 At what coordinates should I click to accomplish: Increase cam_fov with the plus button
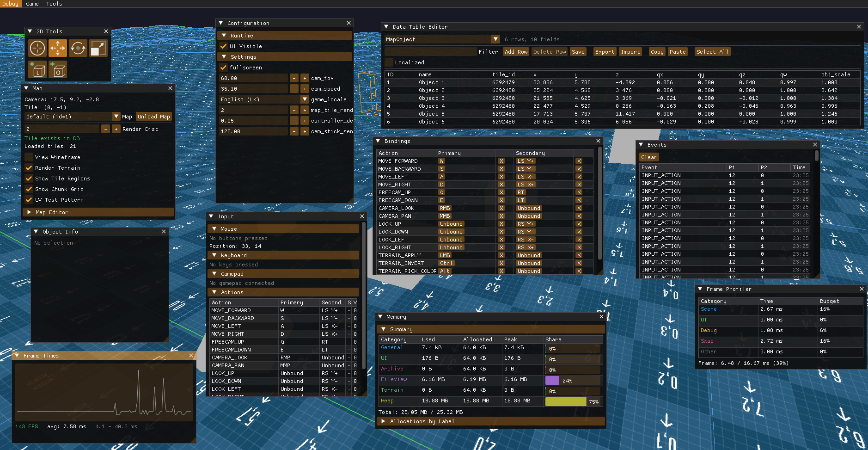305,78
